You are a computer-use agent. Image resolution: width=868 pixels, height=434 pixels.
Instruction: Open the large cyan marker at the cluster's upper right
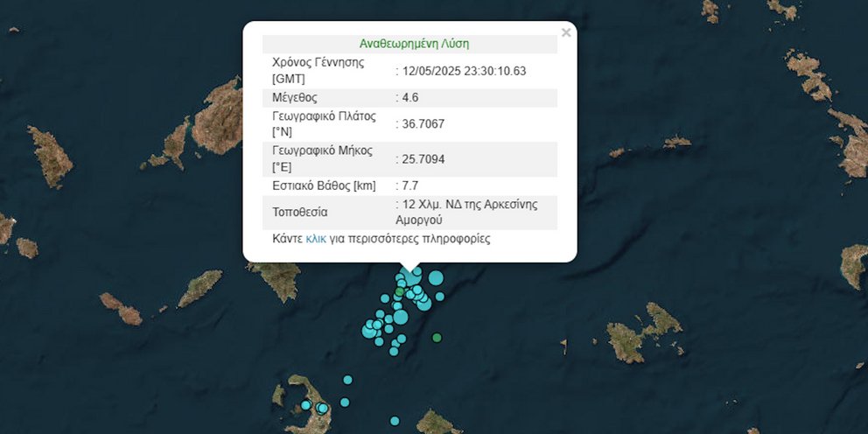(436, 278)
